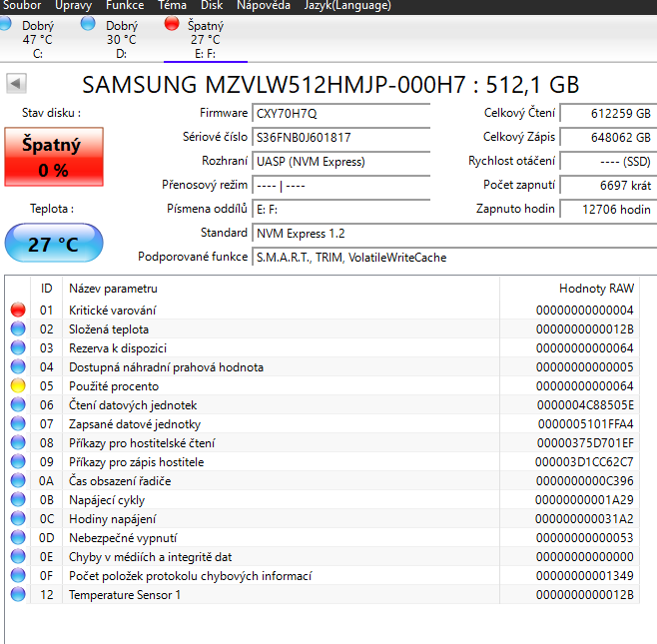Click RAW value 00000000001349

(585, 576)
